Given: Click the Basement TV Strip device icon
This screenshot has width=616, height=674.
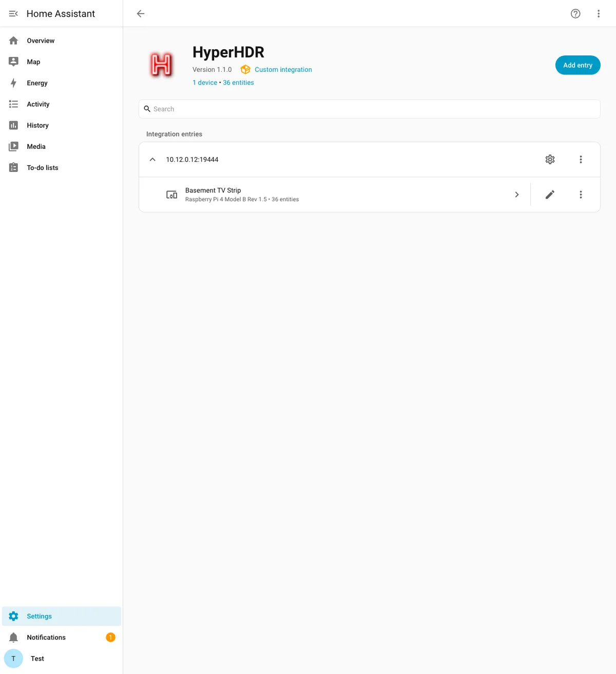Looking at the screenshot, I should coord(172,195).
